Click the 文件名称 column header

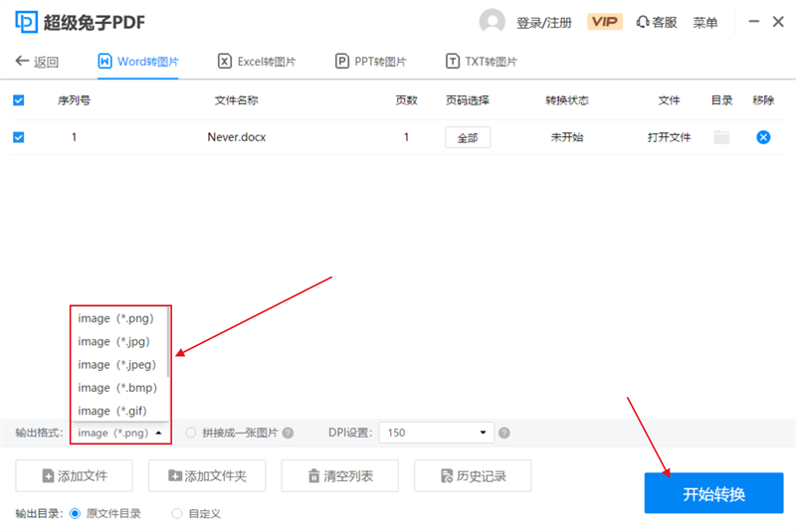point(237,100)
